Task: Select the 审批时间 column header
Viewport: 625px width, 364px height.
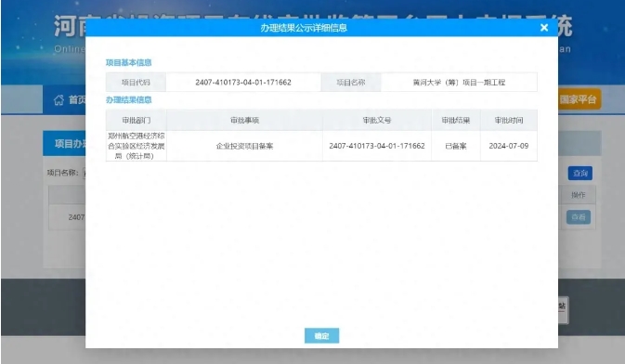Action: (509, 120)
